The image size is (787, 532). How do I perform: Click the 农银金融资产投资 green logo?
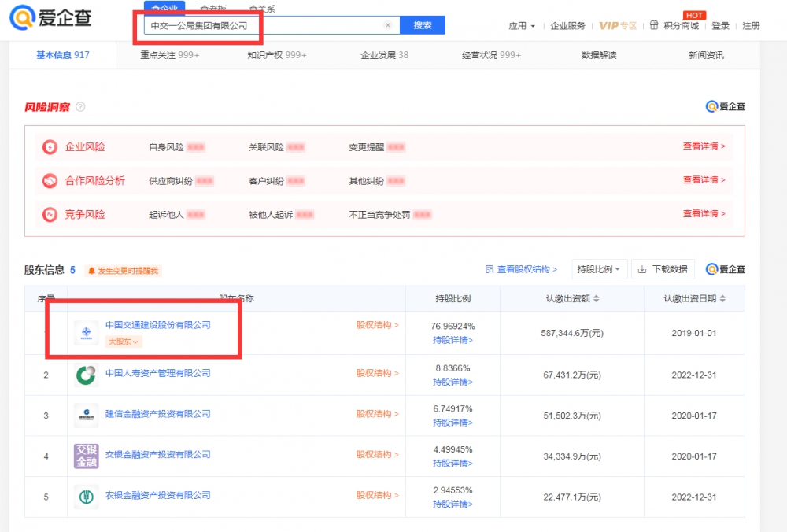[x=87, y=497]
